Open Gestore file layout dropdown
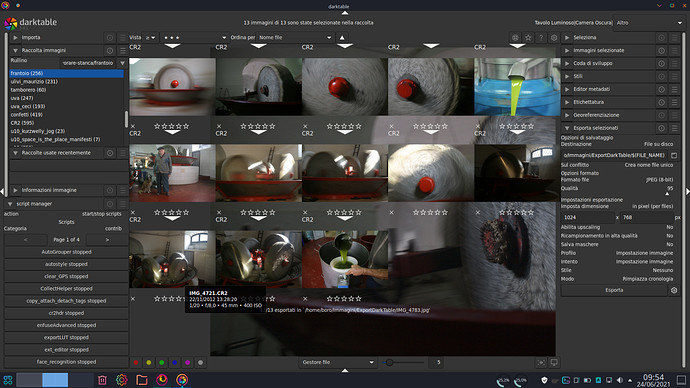 338,362
